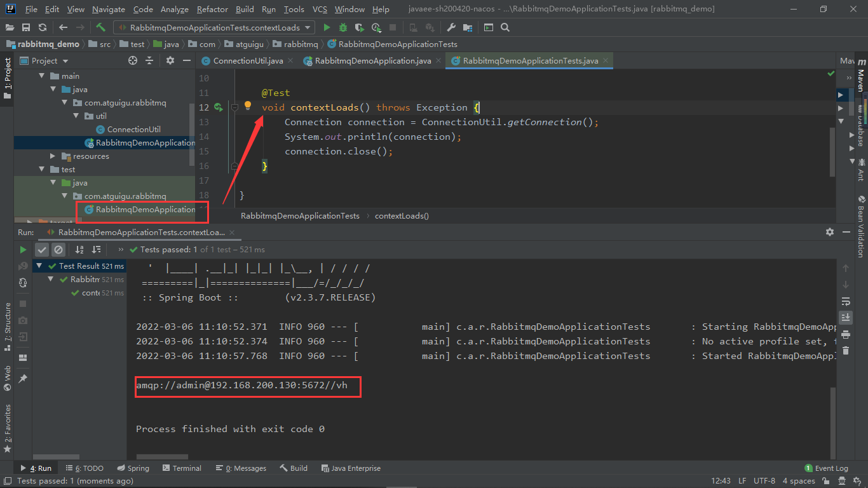Collapse the test folder in tree
This screenshot has height=488, width=868.
click(41, 170)
